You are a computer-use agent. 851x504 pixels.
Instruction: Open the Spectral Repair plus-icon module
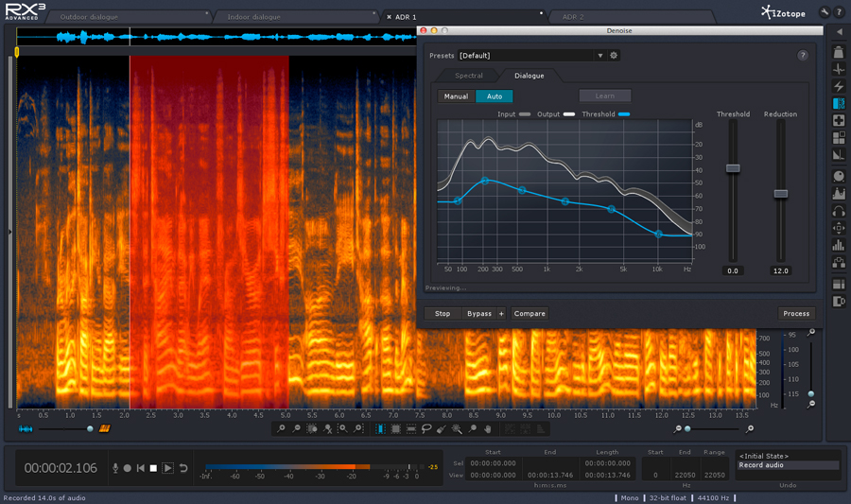pos(839,121)
